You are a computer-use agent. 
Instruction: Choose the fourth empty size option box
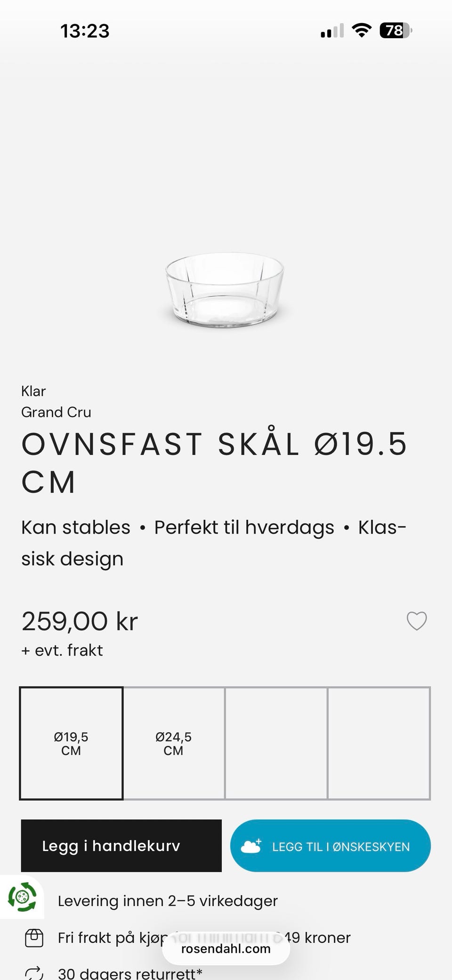(379, 743)
